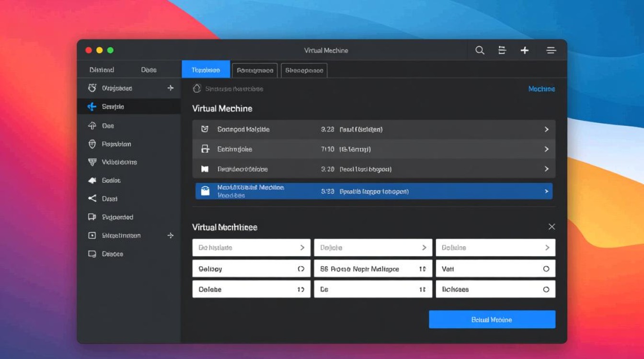The height and width of the screenshot is (359, 644).
Task: Click the list view icon beside search
Action: tap(502, 50)
